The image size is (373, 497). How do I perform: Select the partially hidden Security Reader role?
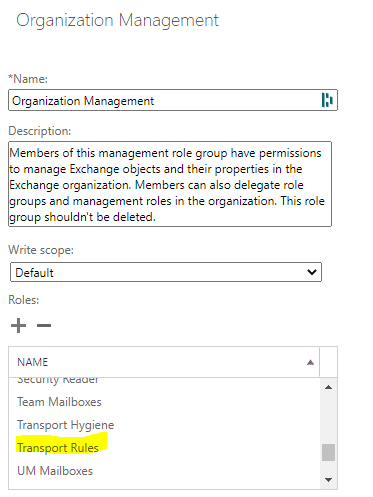(58, 380)
